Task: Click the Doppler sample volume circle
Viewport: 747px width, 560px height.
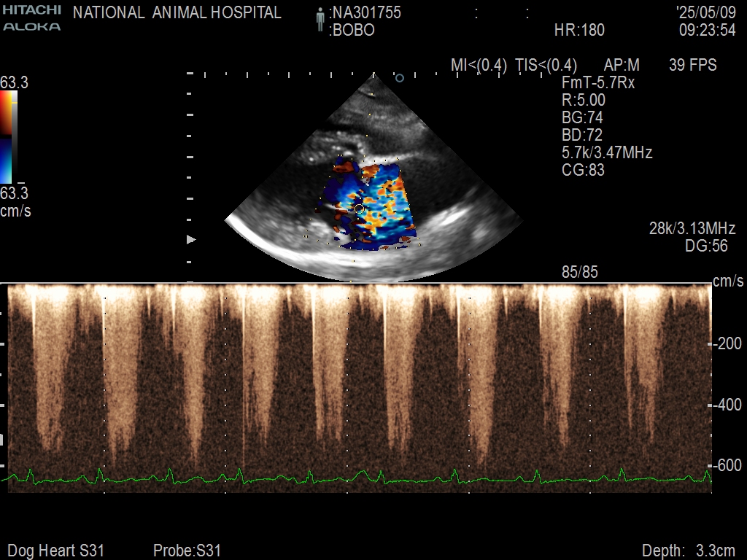Action: click(359, 209)
